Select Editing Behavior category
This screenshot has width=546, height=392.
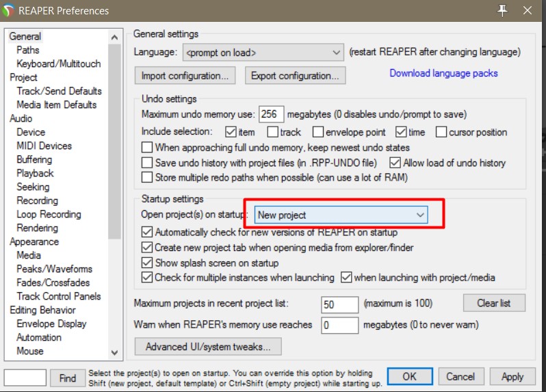tap(42, 310)
